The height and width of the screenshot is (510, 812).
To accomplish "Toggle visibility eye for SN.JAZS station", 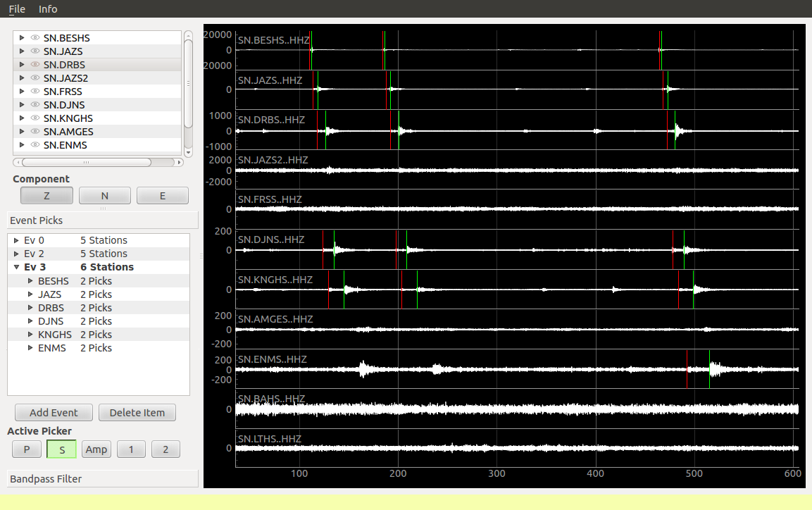I will 35,51.
